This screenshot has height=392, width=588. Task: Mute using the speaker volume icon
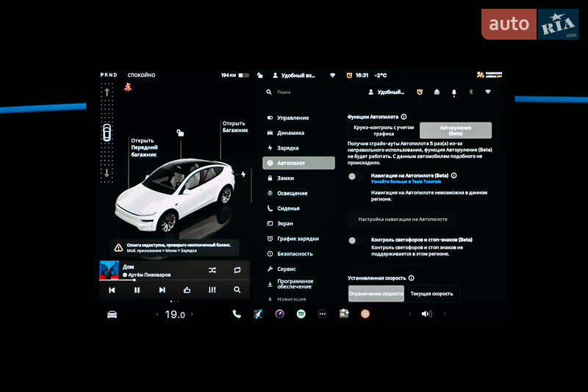point(427,313)
